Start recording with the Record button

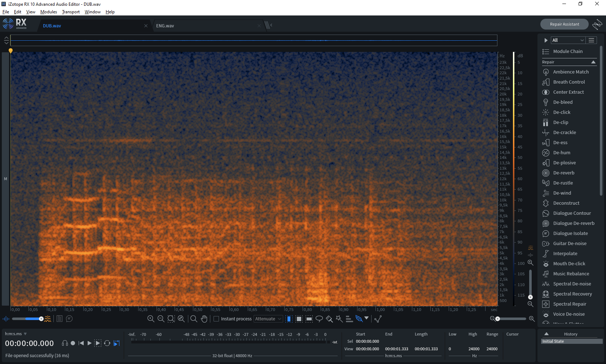click(x=73, y=343)
